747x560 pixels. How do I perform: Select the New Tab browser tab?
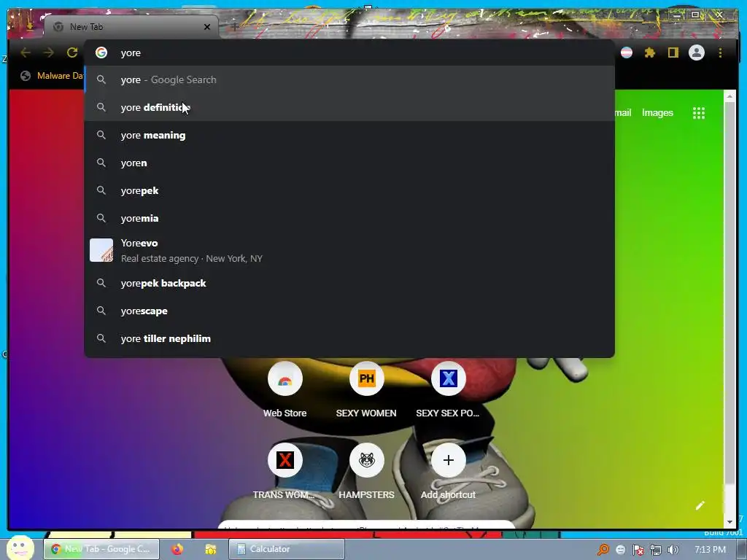pyautogui.click(x=131, y=27)
